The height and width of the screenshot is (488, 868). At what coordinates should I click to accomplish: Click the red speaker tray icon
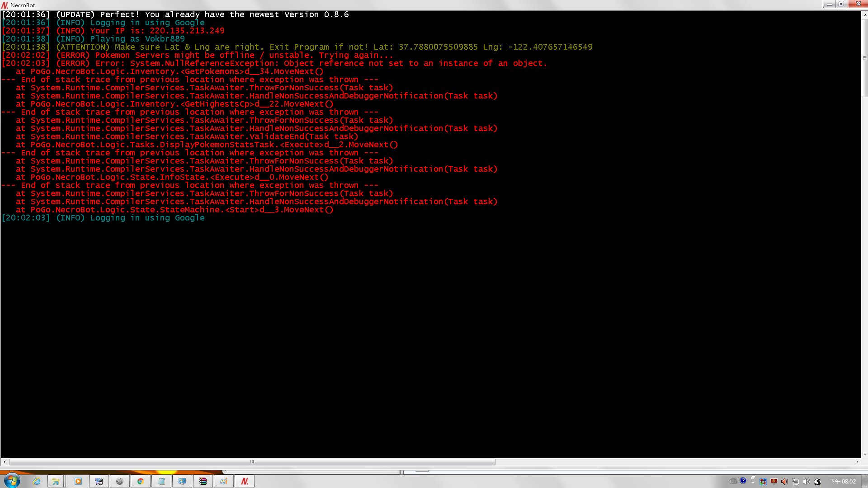(784, 482)
